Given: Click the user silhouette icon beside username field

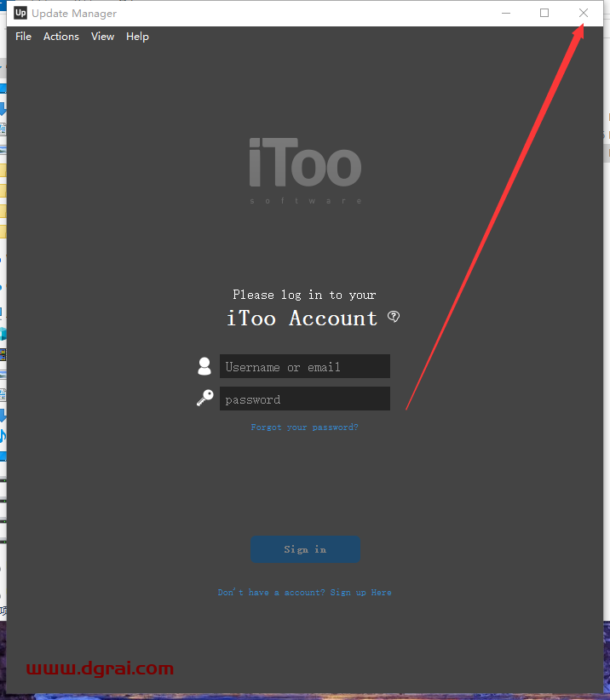Looking at the screenshot, I should tap(204, 366).
